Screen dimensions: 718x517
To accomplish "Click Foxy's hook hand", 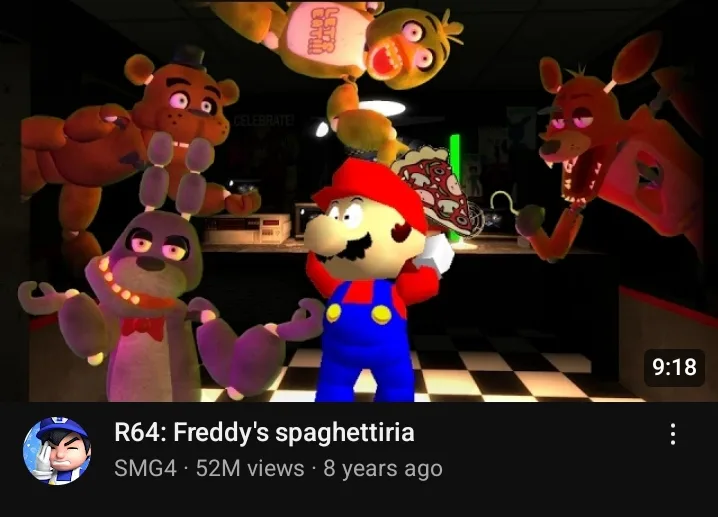I will (x=505, y=204).
